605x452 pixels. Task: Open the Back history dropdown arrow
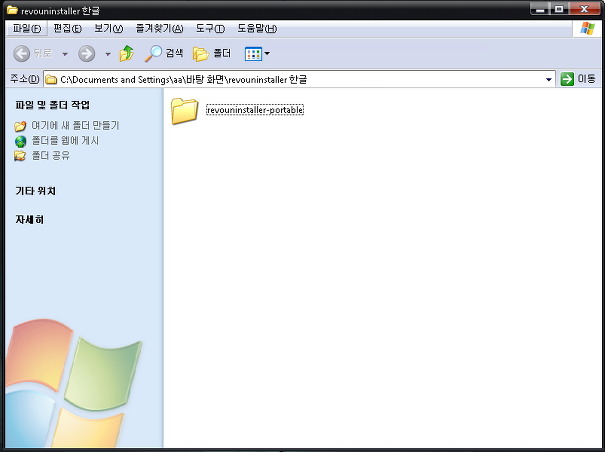[x=65, y=54]
